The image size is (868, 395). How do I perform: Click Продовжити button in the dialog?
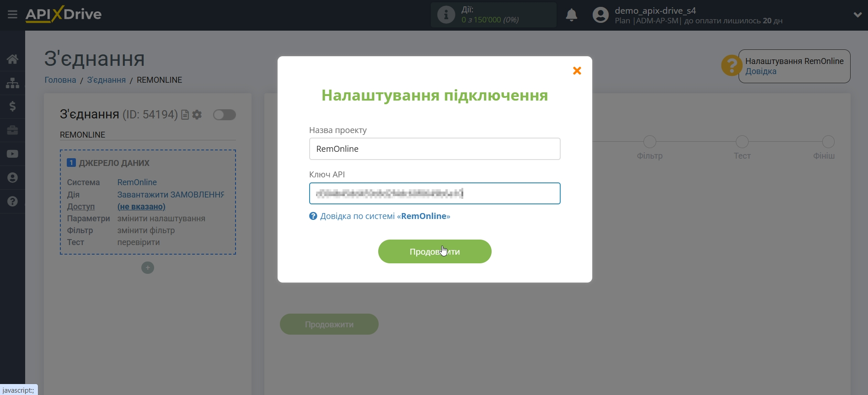click(434, 251)
